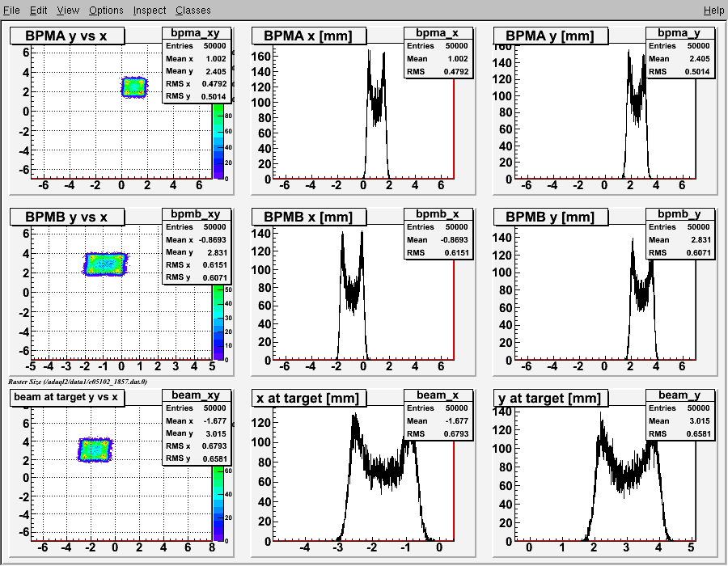Viewport: 728px width, 566px height.
Task: Click the beam_xy stats box header
Action: [196, 395]
